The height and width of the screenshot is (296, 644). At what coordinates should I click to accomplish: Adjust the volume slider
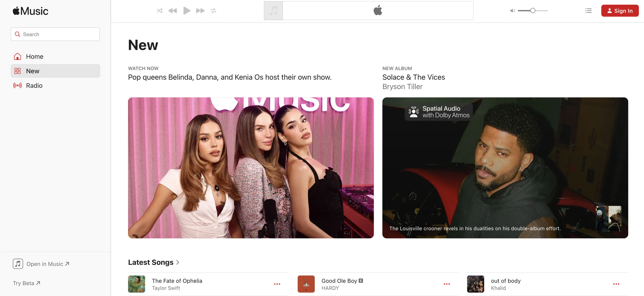coord(532,11)
